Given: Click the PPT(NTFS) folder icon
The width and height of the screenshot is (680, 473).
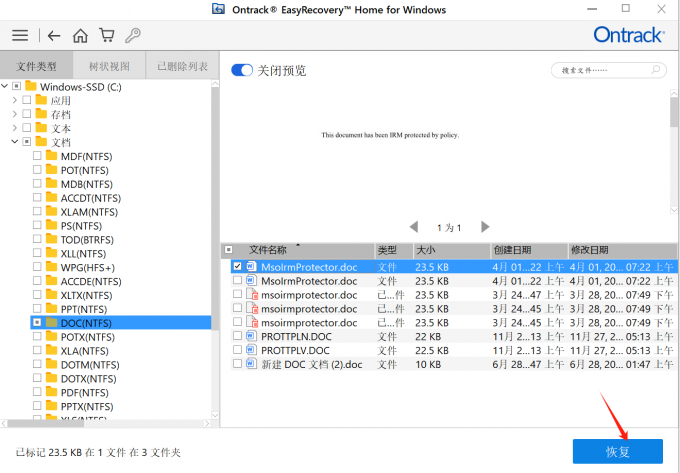Looking at the screenshot, I should click(x=52, y=308).
